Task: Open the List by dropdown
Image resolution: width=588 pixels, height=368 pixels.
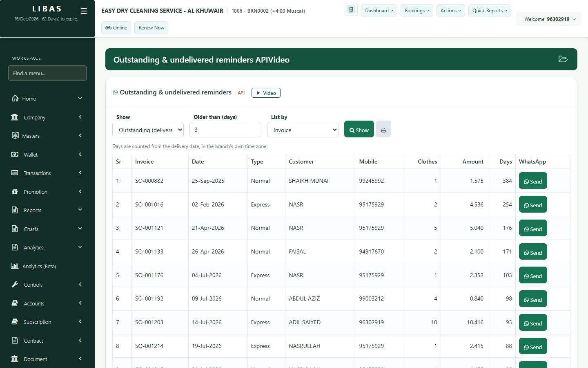Action: point(303,130)
